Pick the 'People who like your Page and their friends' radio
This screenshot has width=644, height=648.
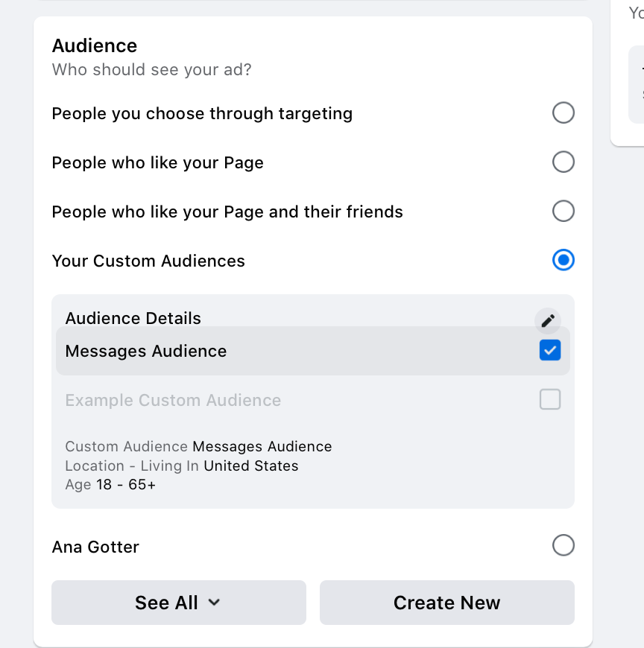(x=563, y=212)
